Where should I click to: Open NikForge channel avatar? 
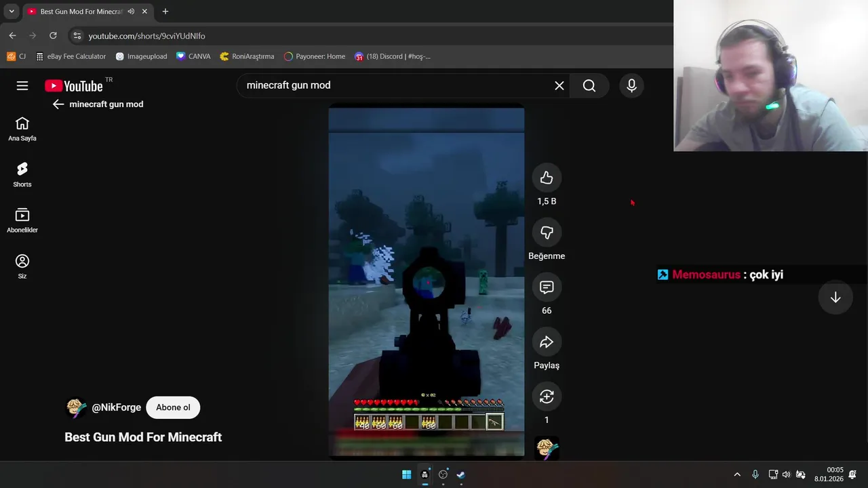(76, 407)
